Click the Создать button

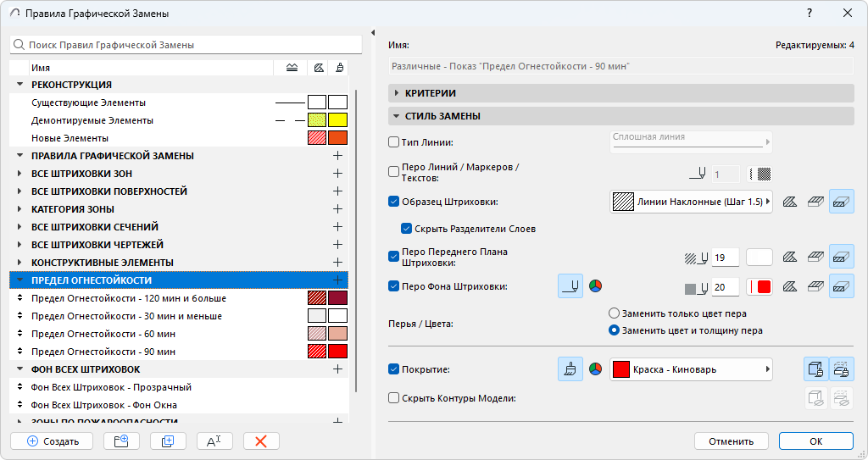click(x=52, y=441)
